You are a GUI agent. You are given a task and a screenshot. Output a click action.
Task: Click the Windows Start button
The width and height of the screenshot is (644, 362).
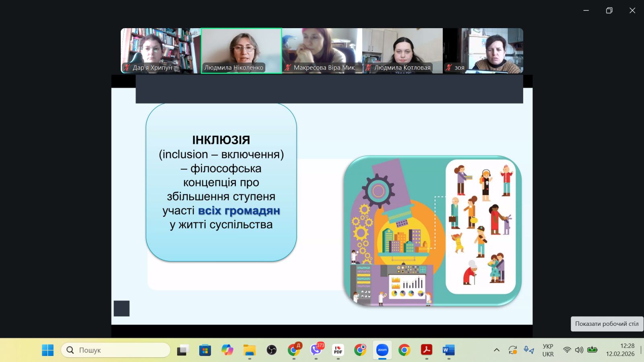click(x=48, y=350)
